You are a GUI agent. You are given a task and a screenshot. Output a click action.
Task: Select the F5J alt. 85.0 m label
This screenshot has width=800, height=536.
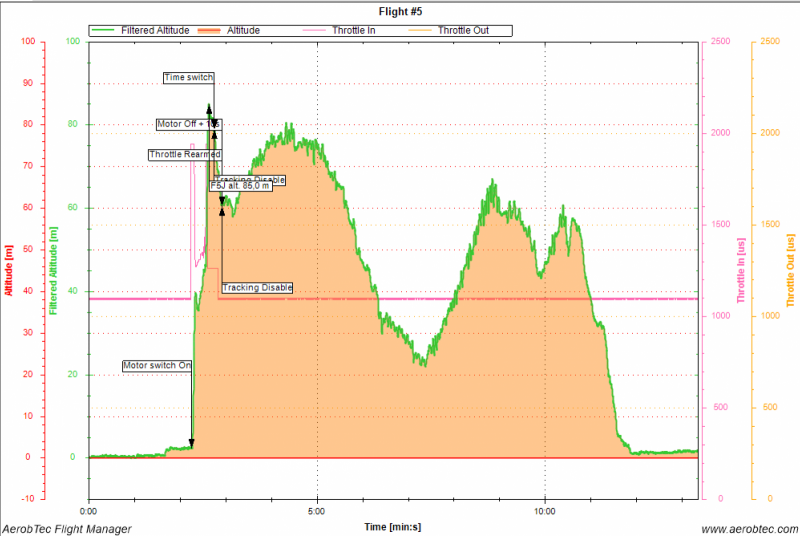click(x=240, y=185)
